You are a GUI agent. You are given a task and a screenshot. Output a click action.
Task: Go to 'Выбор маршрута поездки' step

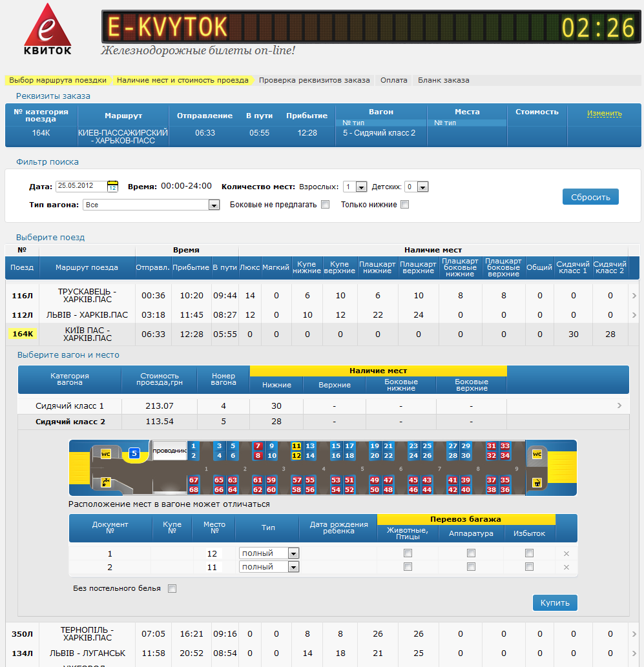click(x=58, y=80)
